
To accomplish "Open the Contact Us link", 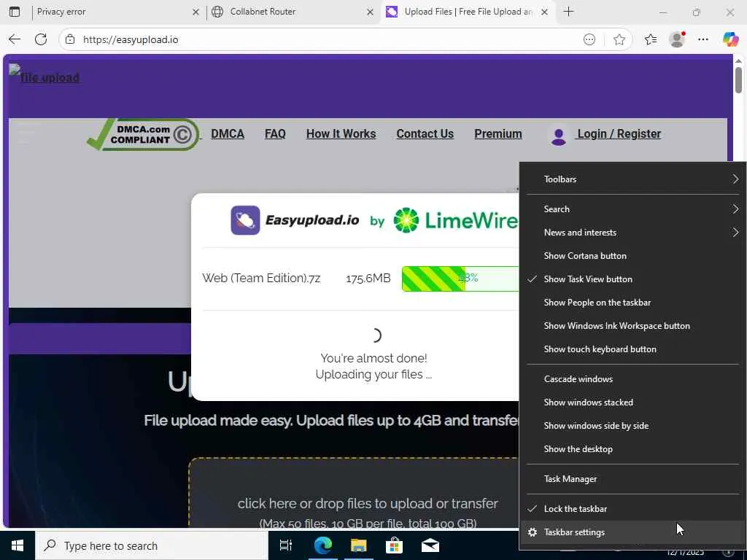I will (x=425, y=134).
